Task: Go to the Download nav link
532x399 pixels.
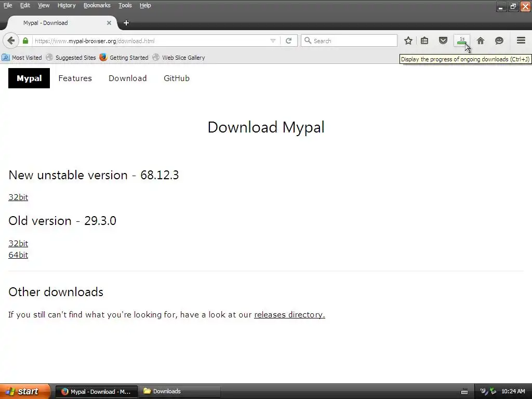Action: (x=128, y=78)
